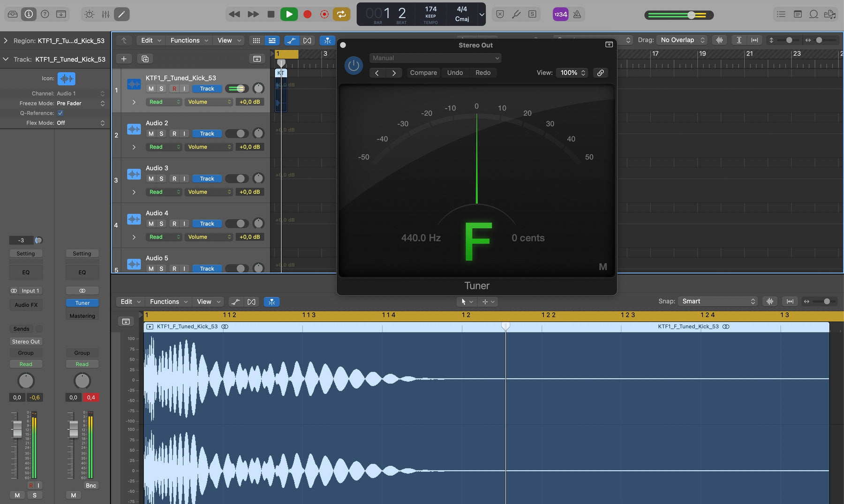
Task: Toggle the Q-Reference checkbox
Action: pyautogui.click(x=60, y=113)
